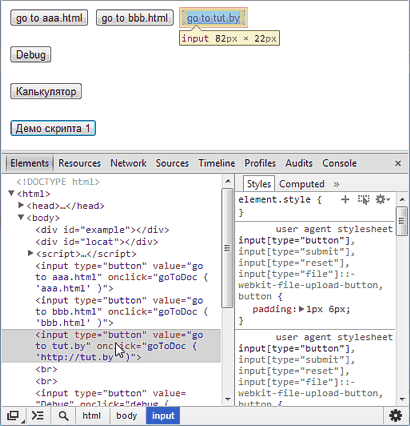Click the dock-to-window icon in bottom toolbar

point(13,416)
